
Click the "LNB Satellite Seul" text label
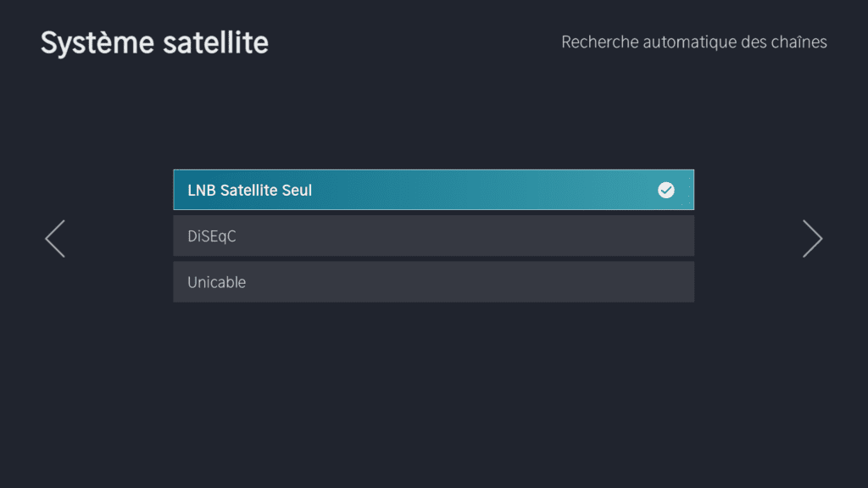[x=250, y=191]
